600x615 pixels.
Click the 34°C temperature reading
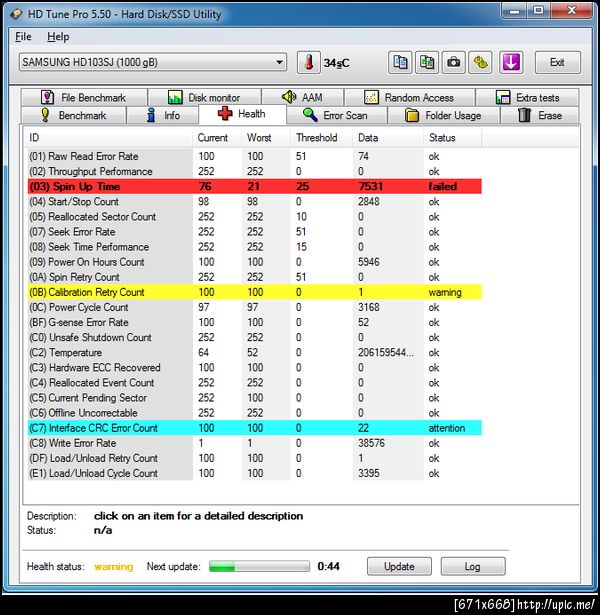pyautogui.click(x=336, y=63)
